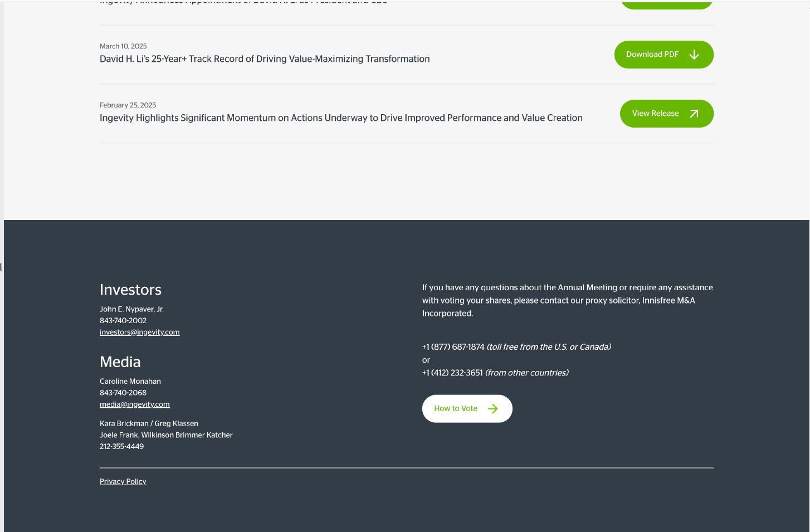Click the media@ingevity.com email link
This screenshot has width=810, height=532.
coord(134,404)
